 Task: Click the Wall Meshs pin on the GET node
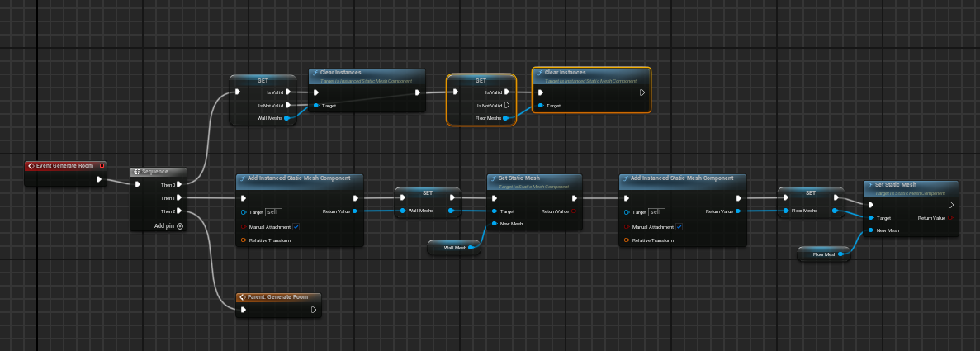[286, 118]
